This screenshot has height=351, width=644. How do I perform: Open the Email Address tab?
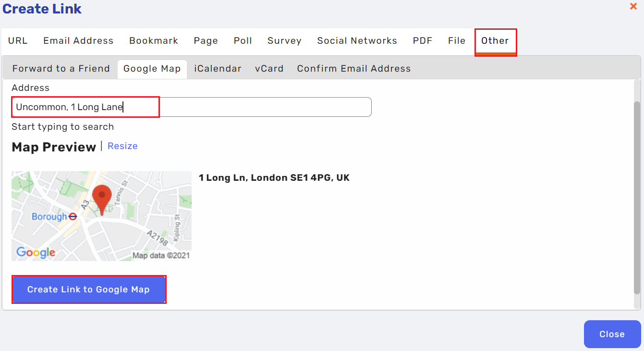pos(78,41)
